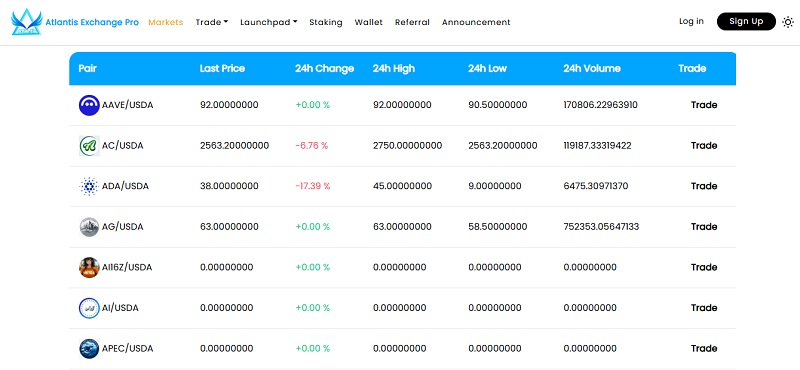Click the 45.00000000 high value
The image size is (800, 370).
point(402,186)
